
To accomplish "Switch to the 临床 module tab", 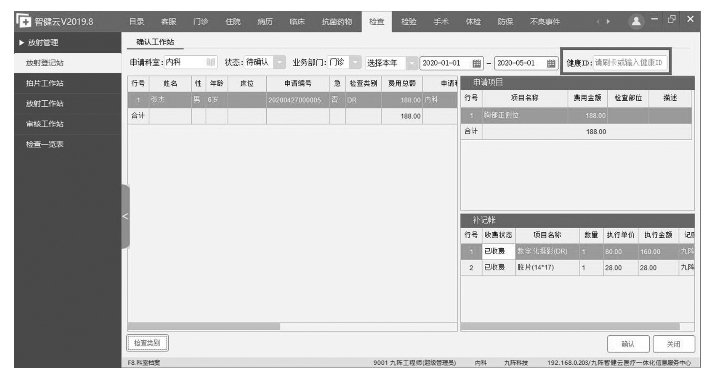I will click(297, 22).
